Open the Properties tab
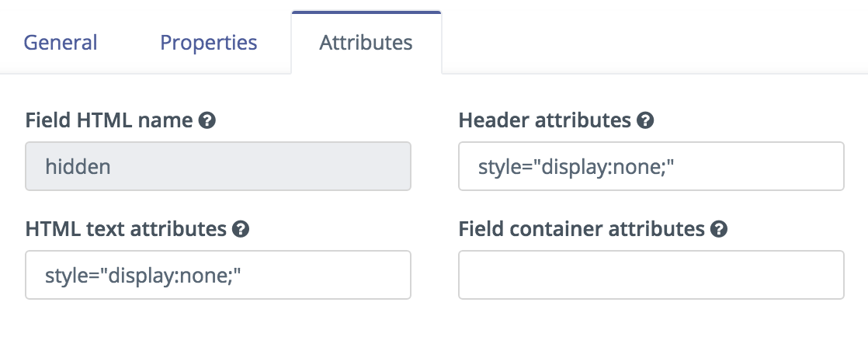This screenshot has width=868, height=337. [x=209, y=43]
